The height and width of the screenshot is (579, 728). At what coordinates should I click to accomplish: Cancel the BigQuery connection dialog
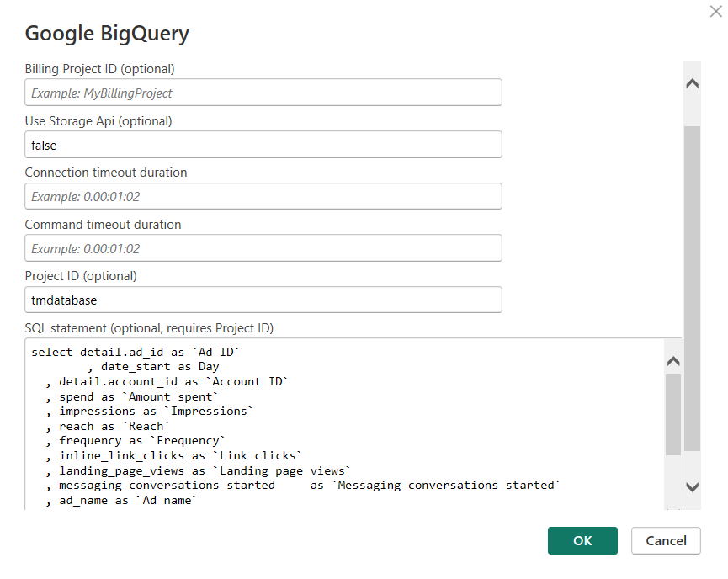click(x=666, y=540)
